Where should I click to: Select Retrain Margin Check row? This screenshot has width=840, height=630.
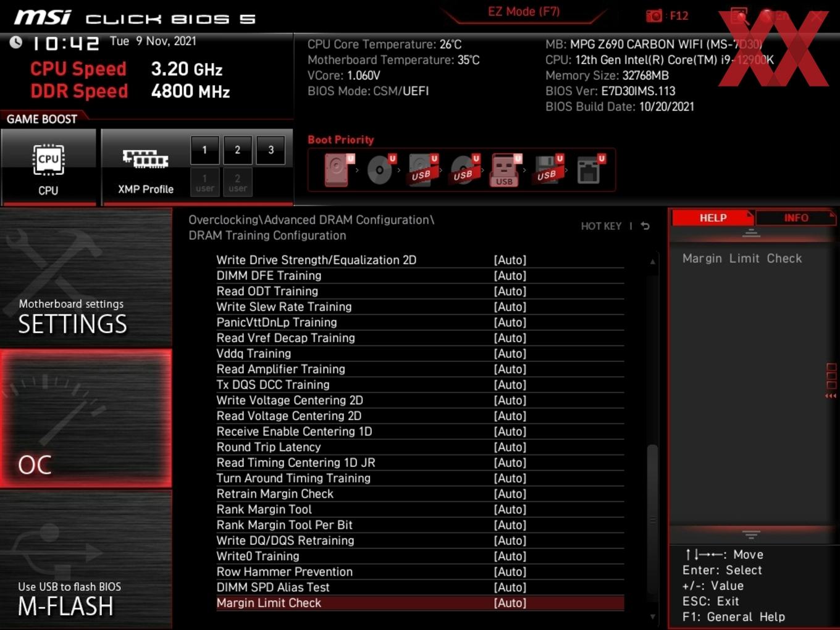(420, 494)
